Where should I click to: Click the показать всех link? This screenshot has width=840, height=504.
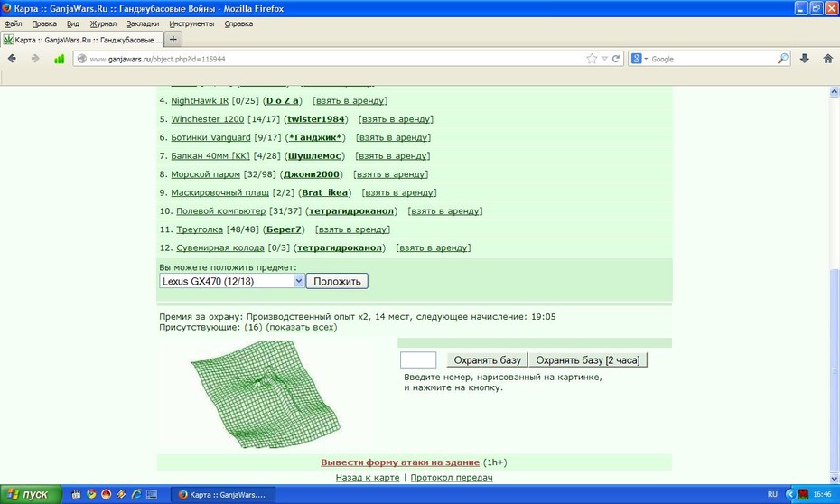(302, 327)
